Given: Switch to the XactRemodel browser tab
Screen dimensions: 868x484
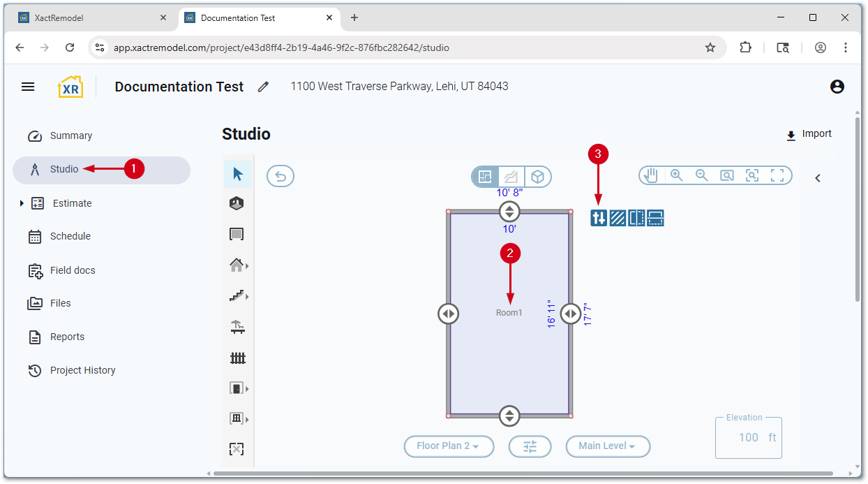Looking at the screenshot, I should point(91,18).
